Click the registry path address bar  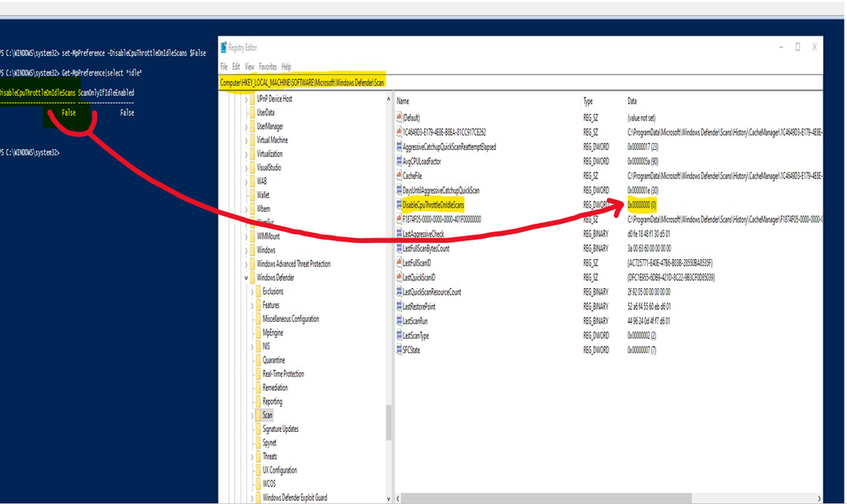(x=521, y=82)
